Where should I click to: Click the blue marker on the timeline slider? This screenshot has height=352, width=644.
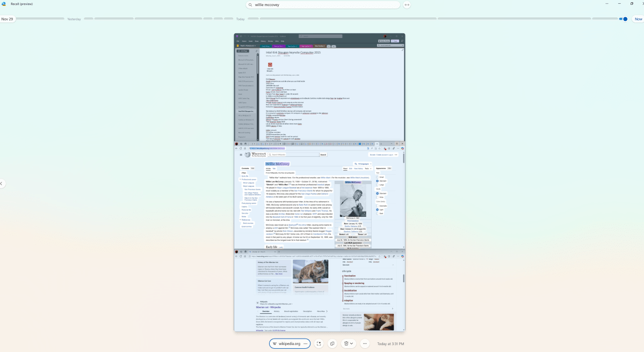pyautogui.click(x=624, y=18)
